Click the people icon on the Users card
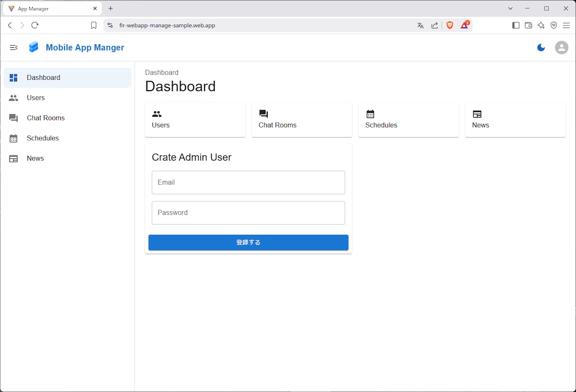Screen dimensions: 576x392 pos(157,114)
